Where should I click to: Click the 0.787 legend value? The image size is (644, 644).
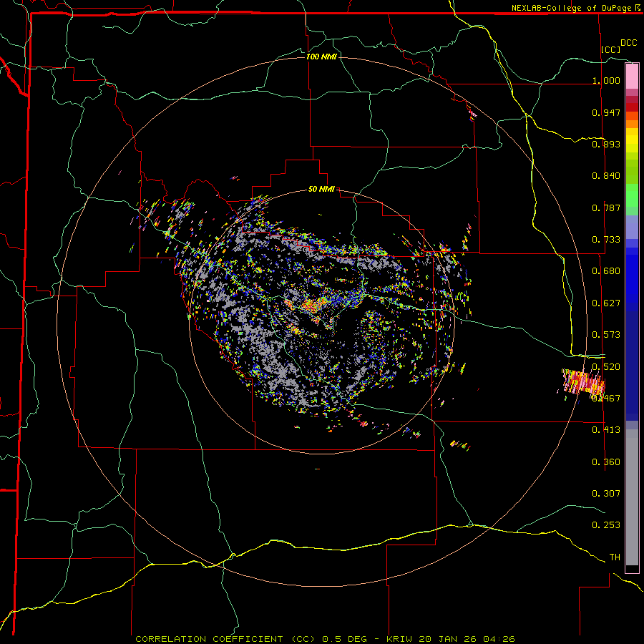tap(606, 208)
